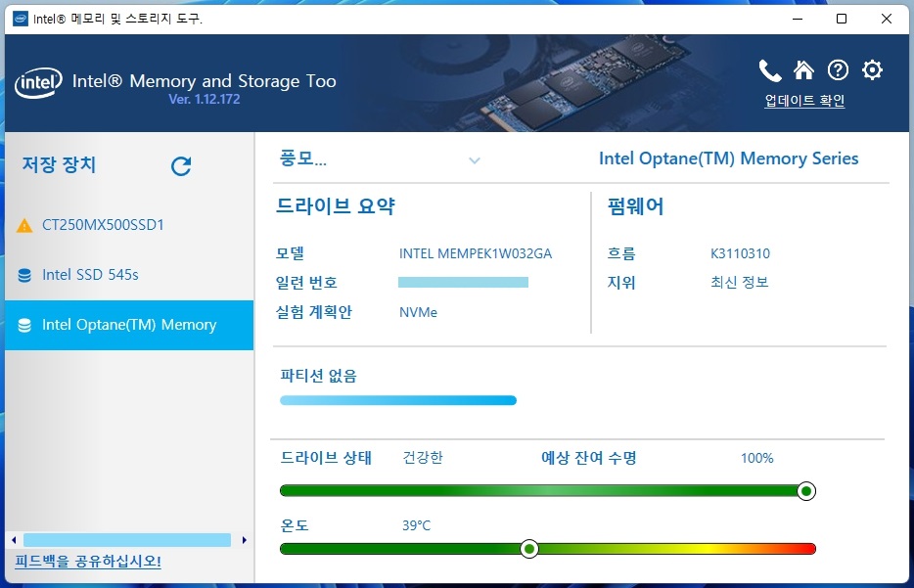
Task: Click the temperature slider handle
Action: click(529, 549)
